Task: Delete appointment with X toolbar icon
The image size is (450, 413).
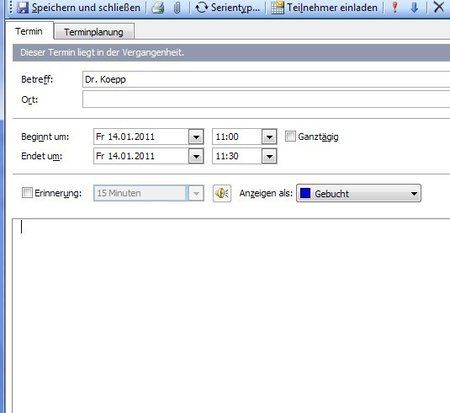Action: 439,7
